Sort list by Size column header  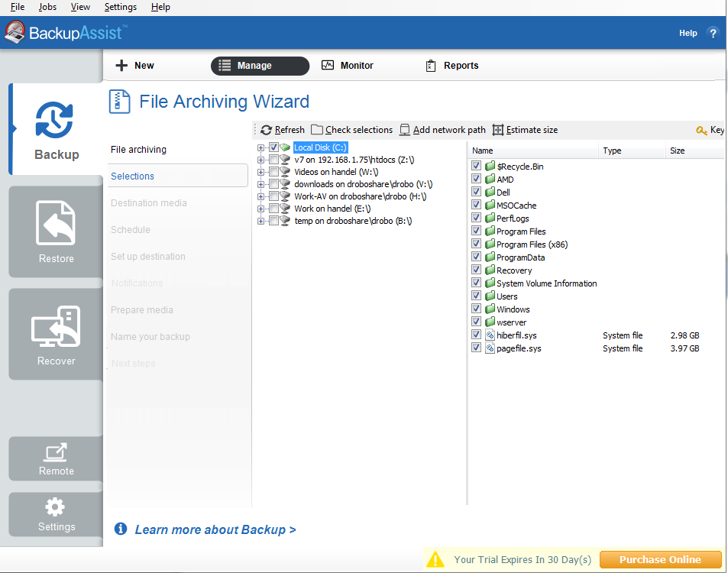point(695,151)
